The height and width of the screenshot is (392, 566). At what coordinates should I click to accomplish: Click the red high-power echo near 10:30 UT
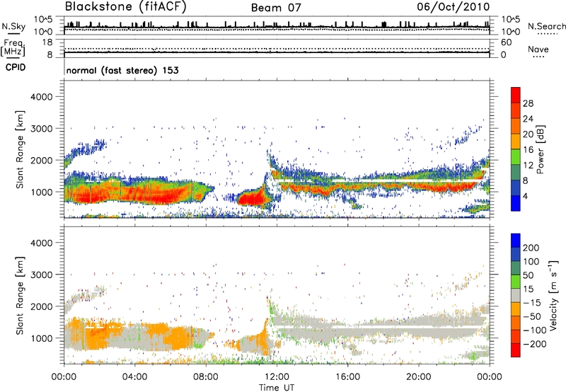tap(253, 199)
